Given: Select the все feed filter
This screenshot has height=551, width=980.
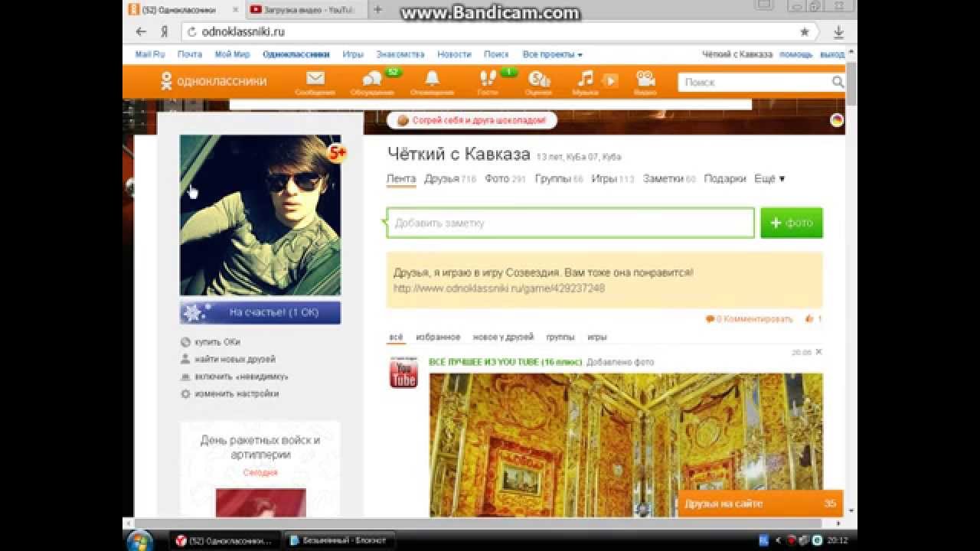Looking at the screenshot, I should click(396, 337).
